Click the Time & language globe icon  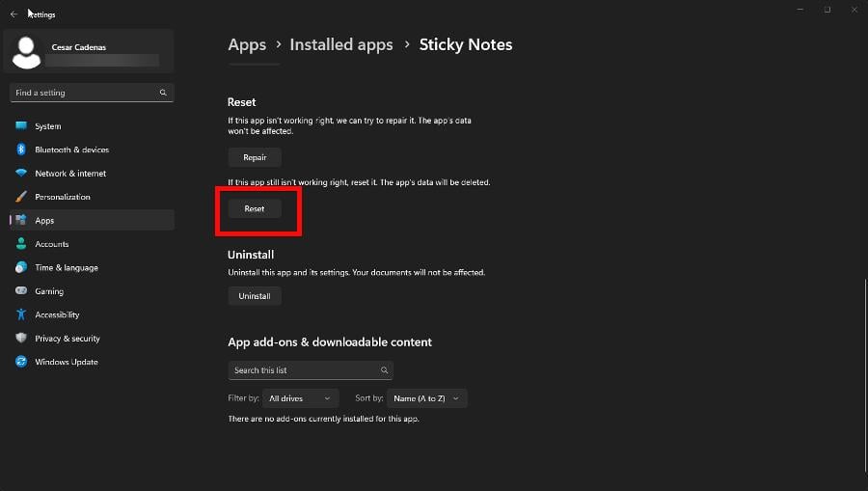[21, 267]
